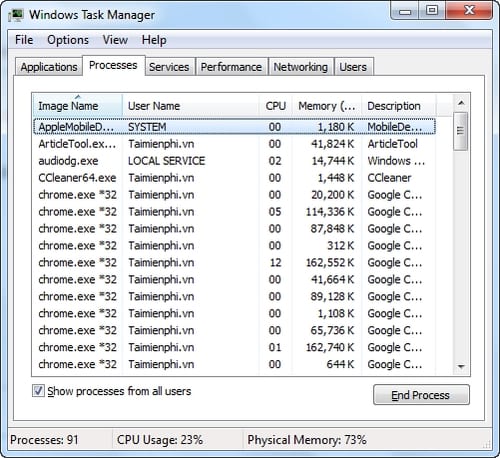The width and height of the screenshot is (500, 458).
Task: Sort by CPU column header
Action: point(276,106)
